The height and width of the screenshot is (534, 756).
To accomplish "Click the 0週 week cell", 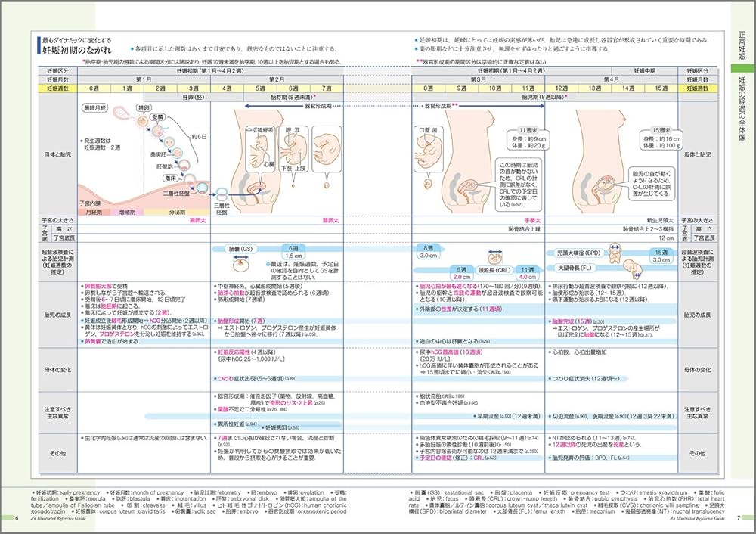I will point(94,87).
